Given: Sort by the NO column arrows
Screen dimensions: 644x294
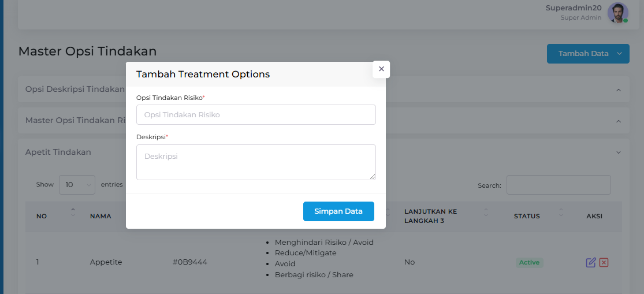Looking at the screenshot, I should [x=73, y=212].
